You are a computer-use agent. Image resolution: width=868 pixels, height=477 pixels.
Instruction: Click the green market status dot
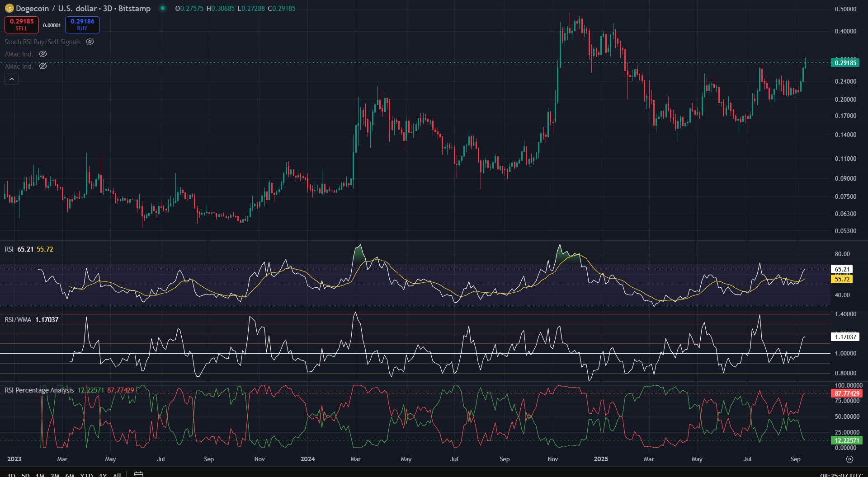pos(163,8)
